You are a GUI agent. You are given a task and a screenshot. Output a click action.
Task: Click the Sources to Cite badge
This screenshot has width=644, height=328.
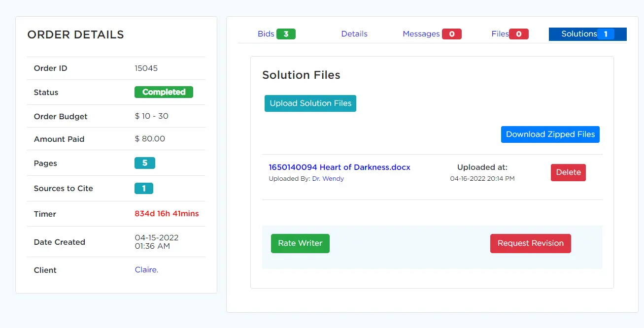click(144, 189)
